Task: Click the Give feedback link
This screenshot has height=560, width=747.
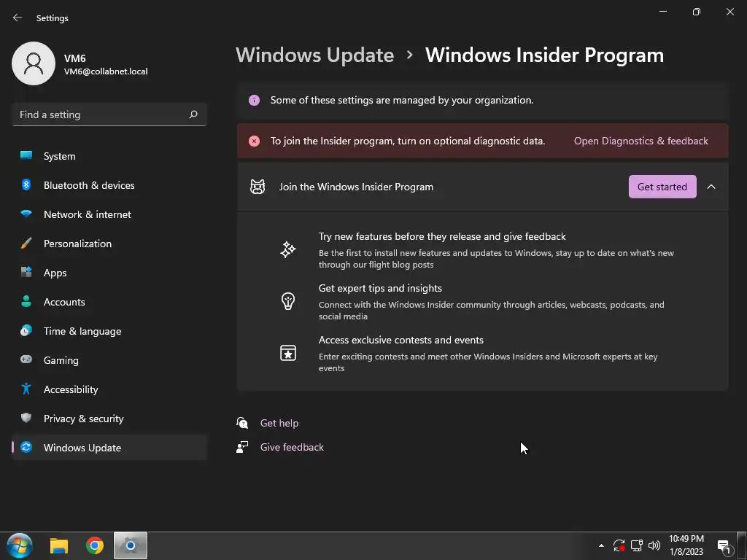Action: 292,447
